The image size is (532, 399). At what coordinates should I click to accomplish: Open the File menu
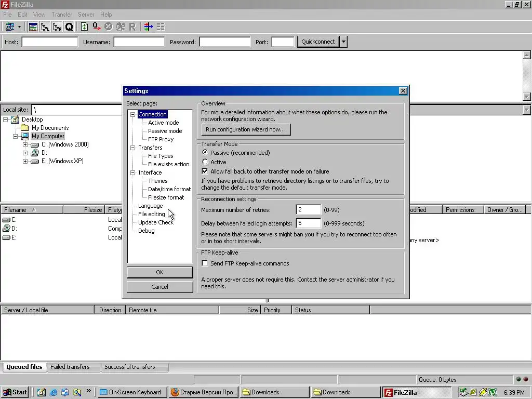(x=7, y=15)
